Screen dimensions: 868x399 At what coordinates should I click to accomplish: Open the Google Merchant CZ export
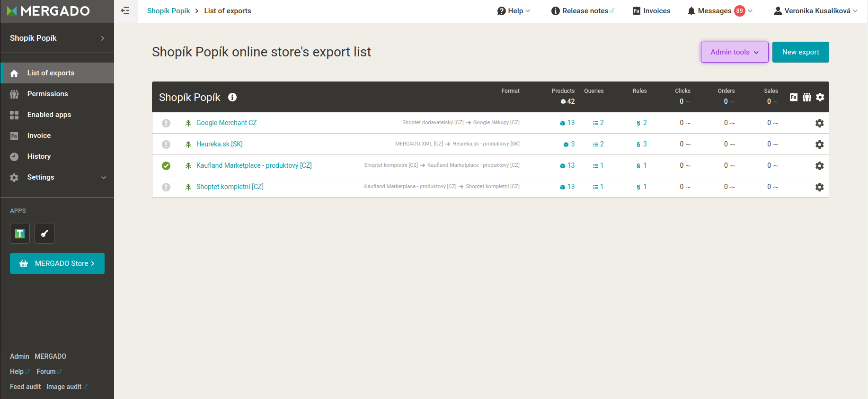coord(227,123)
